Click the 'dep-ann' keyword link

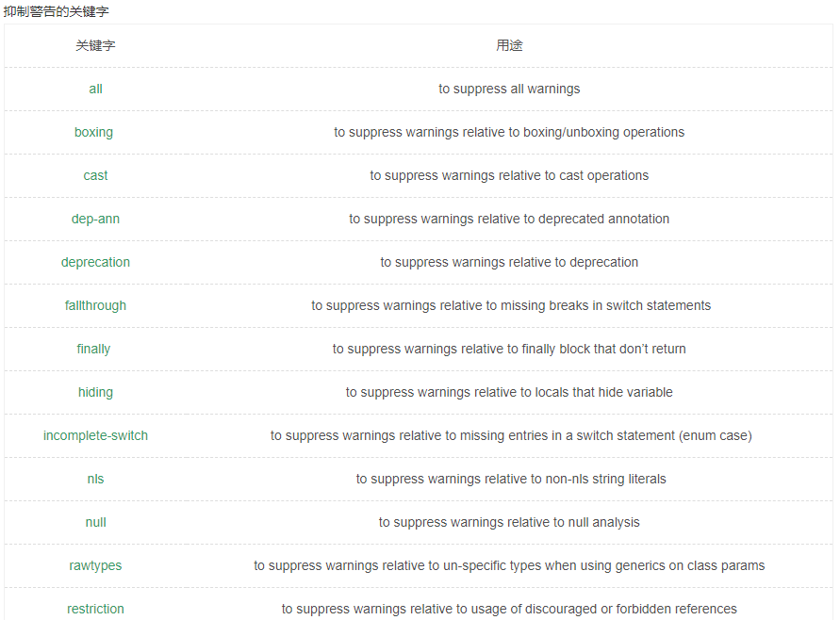click(x=95, y=219)
